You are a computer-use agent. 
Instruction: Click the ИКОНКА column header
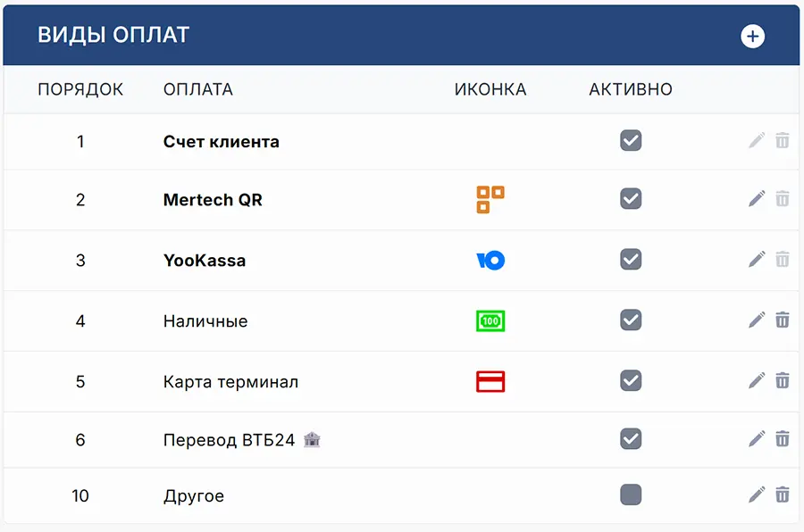[x=490, y=89]
